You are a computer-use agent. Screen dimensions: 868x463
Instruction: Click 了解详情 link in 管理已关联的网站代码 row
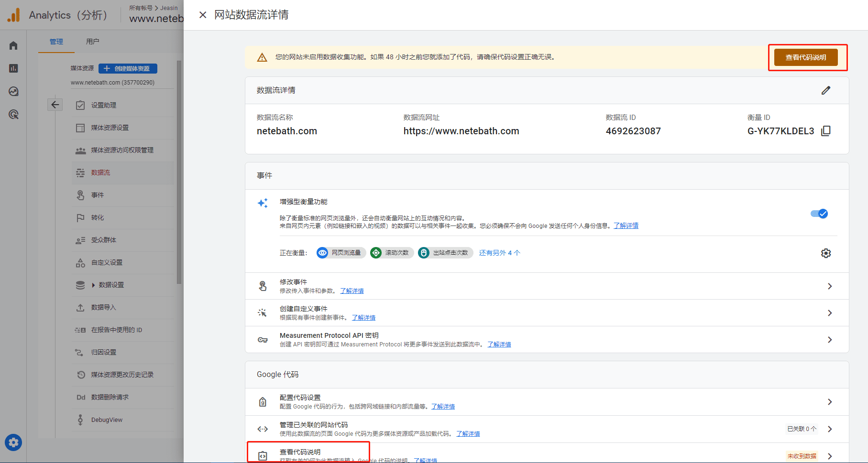click(468, 434)
